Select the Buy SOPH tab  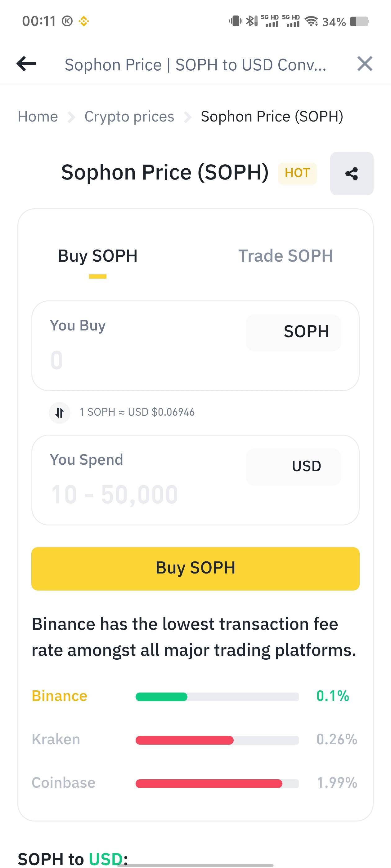click(x=98, y=256)
